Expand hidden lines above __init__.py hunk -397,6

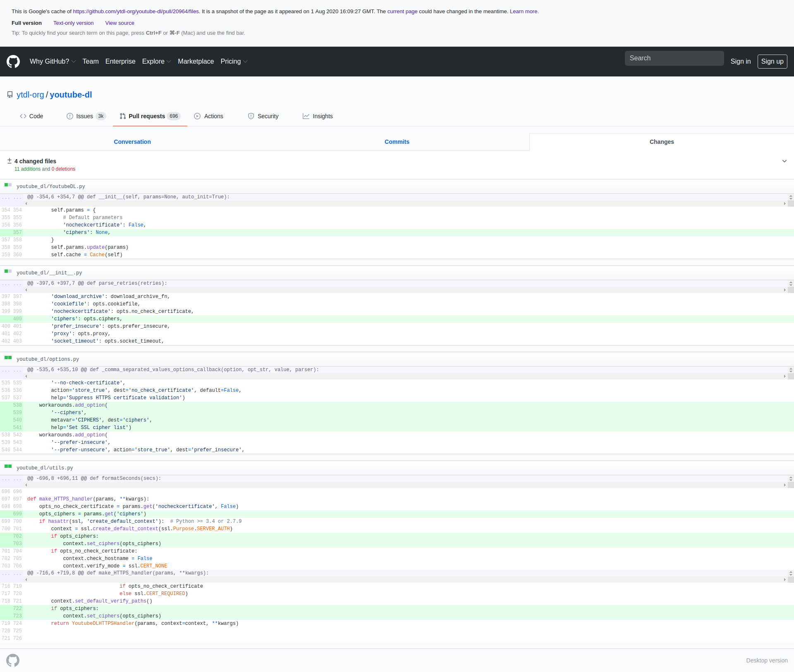pyautogui.click(x=12, y=284)
